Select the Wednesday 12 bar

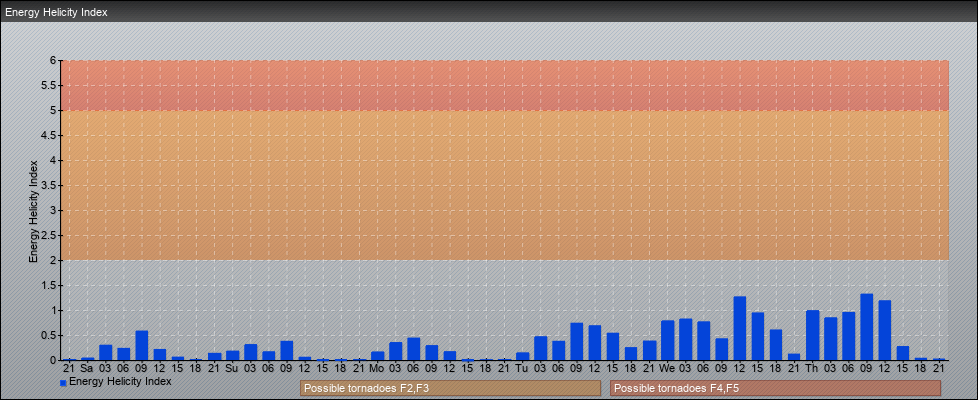[740, 328]
